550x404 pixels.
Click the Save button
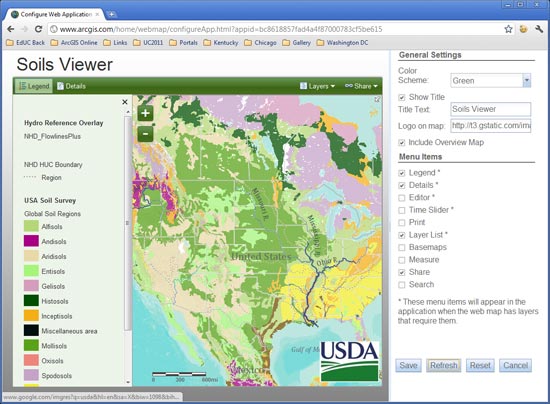click(x=408, y=365)
